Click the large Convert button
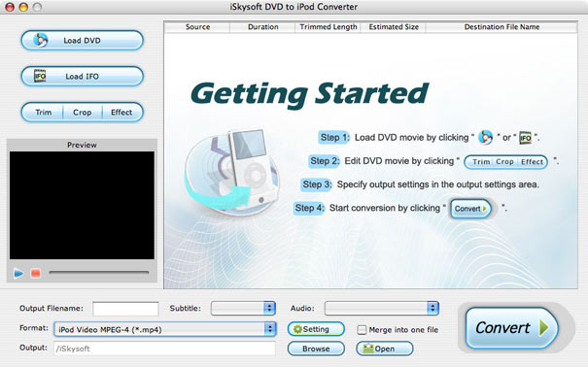 pyautogui.click(x=512, y=328)
